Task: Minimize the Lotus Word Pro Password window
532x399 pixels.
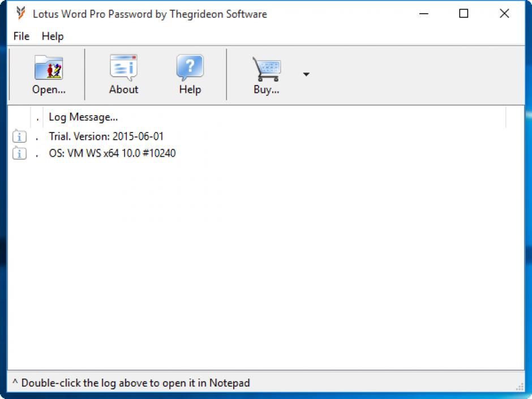Action: (424, 14)
